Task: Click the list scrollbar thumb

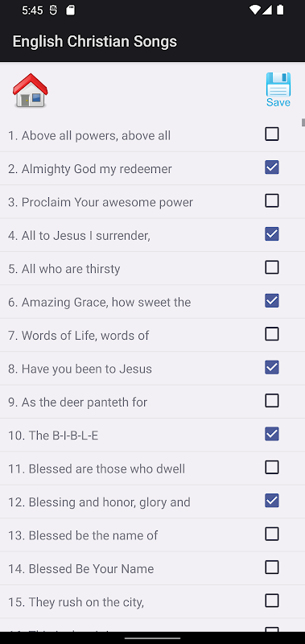Action: (x=303, y=122)
